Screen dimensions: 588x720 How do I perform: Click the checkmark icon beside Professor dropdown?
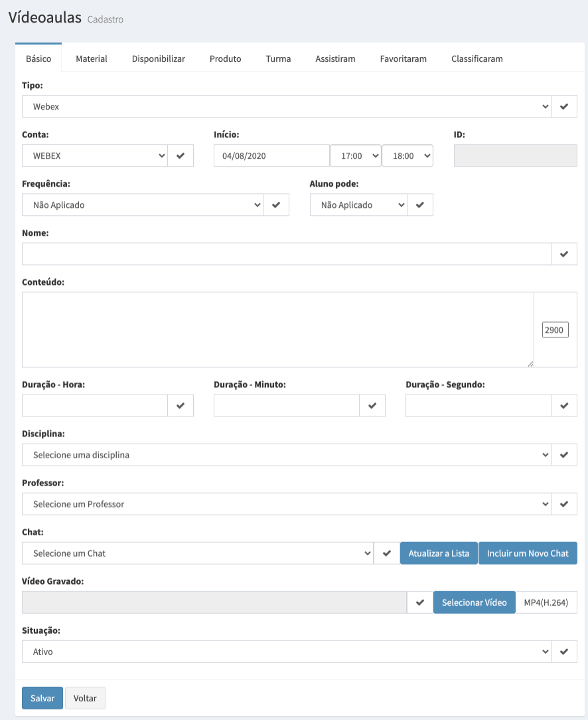pyautogui.click(x=563, y=504)
